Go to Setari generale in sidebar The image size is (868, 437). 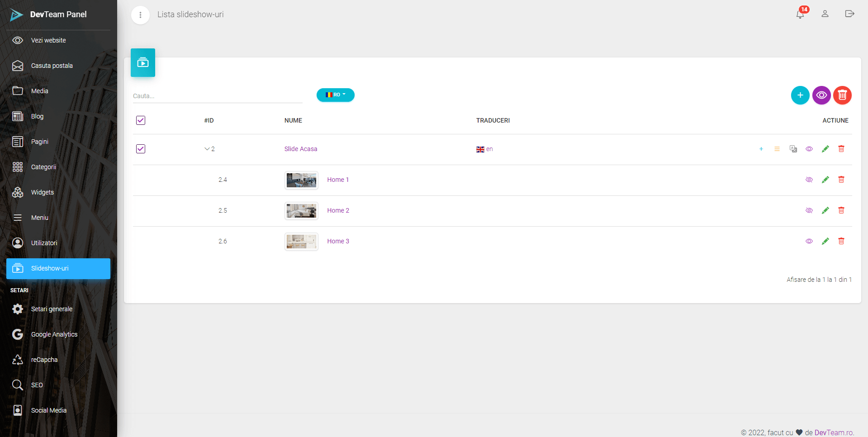point(52,309)
